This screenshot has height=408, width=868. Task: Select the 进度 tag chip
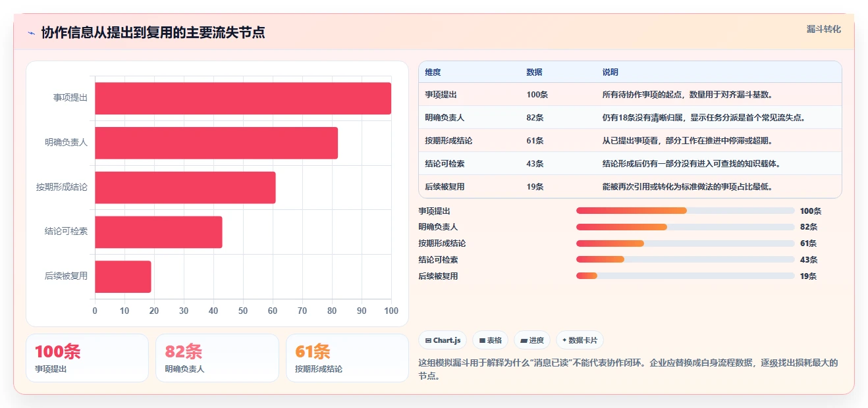(531, 340)
